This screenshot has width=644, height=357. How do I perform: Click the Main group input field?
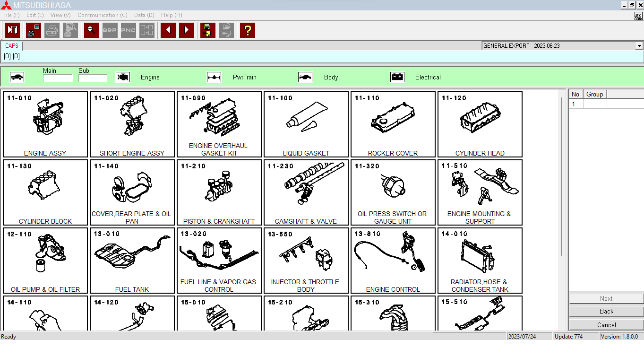click(58, 78)
